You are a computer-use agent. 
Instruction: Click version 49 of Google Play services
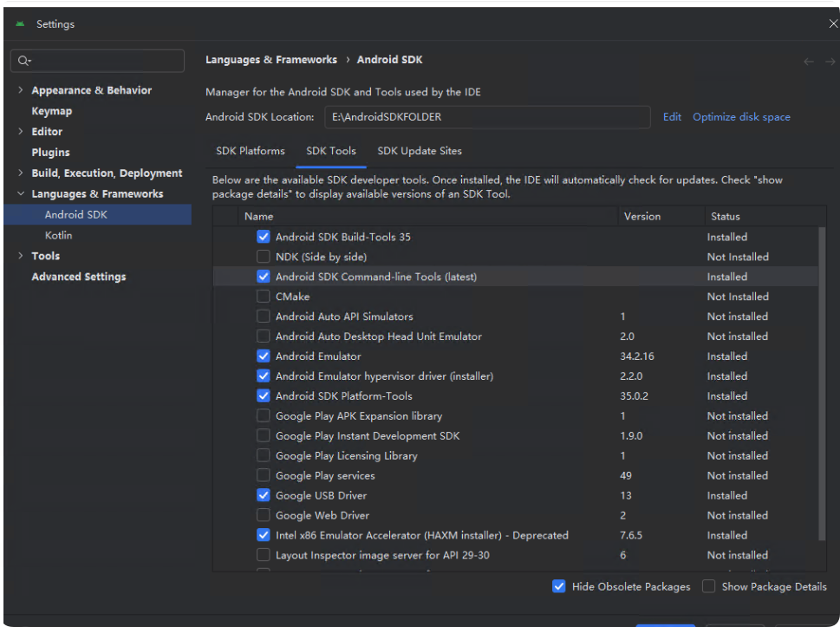click(626, 475)
